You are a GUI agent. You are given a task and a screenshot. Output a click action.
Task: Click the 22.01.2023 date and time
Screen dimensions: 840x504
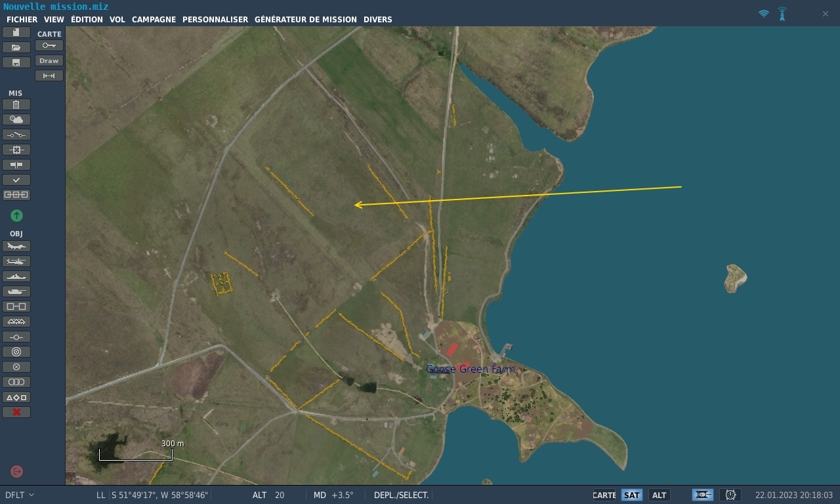794,495
